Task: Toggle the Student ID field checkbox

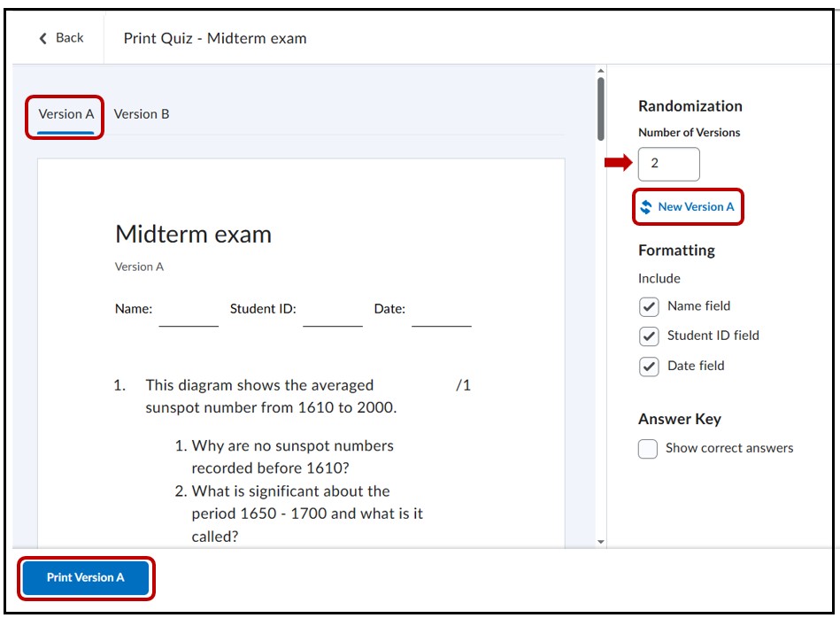Action: (649, 336)
